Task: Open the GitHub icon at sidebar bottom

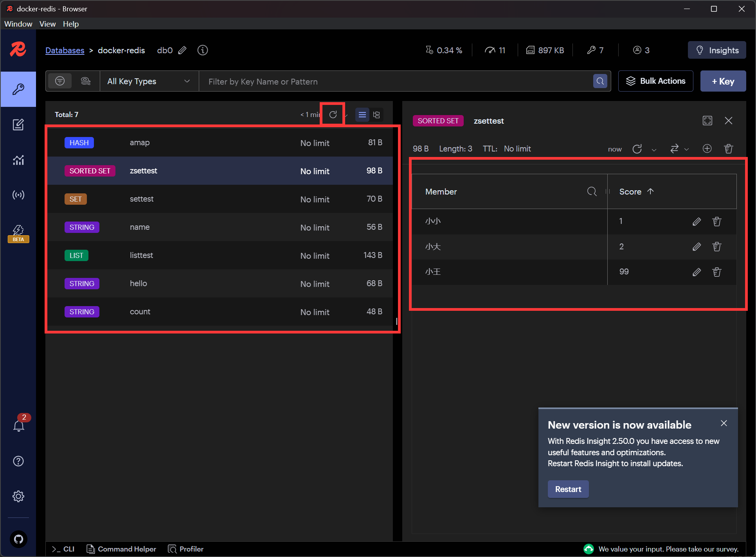Action: [x=18, y=539]
